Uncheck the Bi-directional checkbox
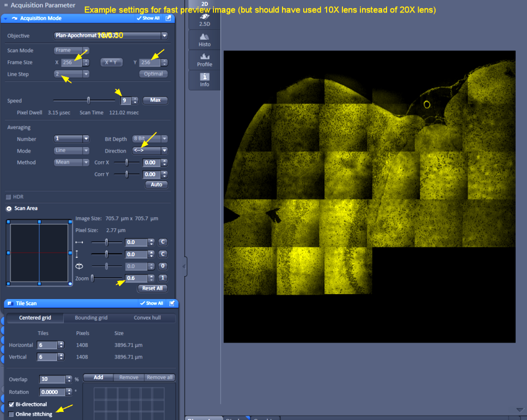 click(11, 405)
